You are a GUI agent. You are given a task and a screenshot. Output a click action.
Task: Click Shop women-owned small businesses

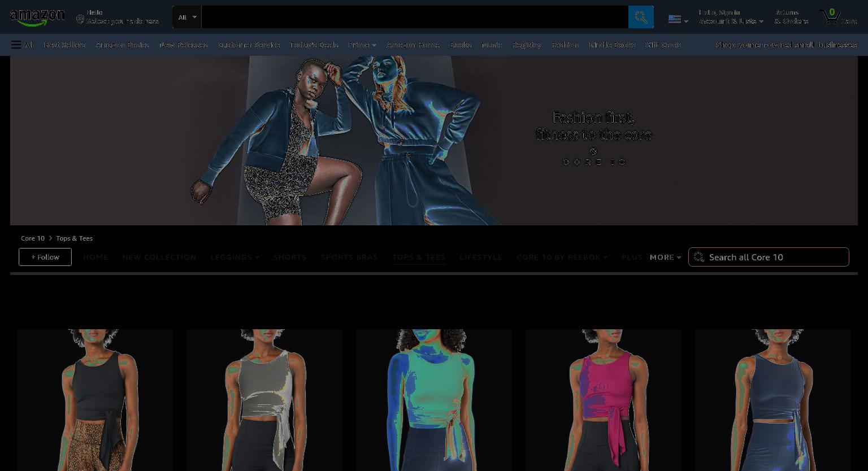click(x=786, y=45)
